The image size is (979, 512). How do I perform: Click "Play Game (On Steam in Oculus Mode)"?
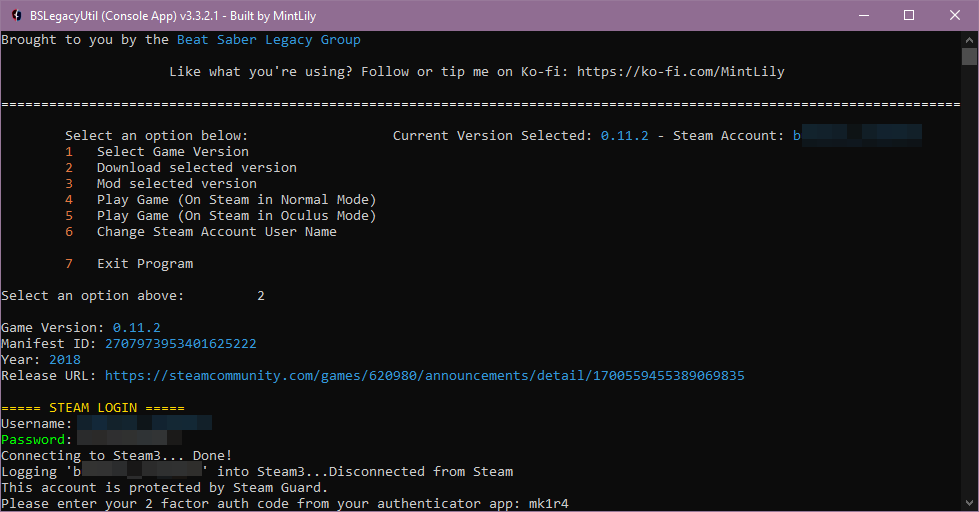(236, 216)
